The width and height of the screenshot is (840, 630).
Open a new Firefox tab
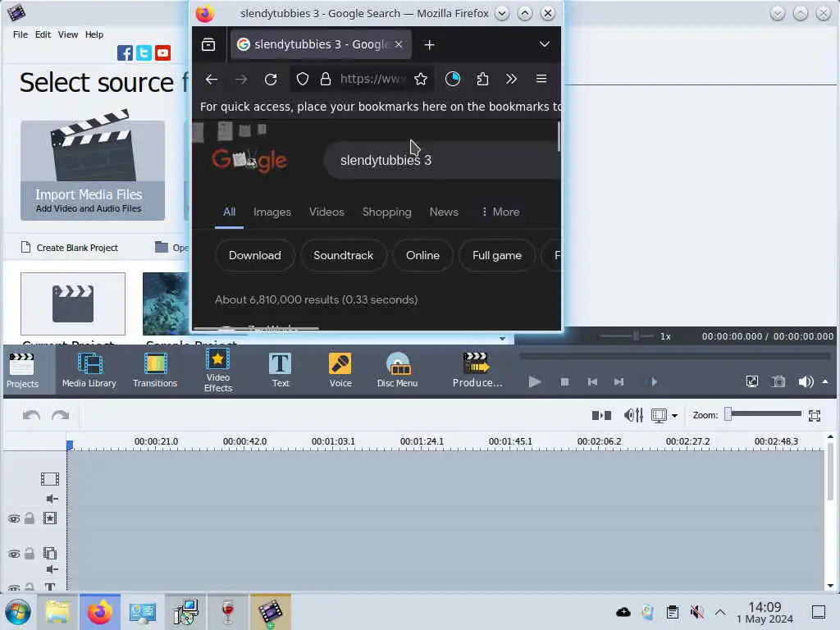429,45
